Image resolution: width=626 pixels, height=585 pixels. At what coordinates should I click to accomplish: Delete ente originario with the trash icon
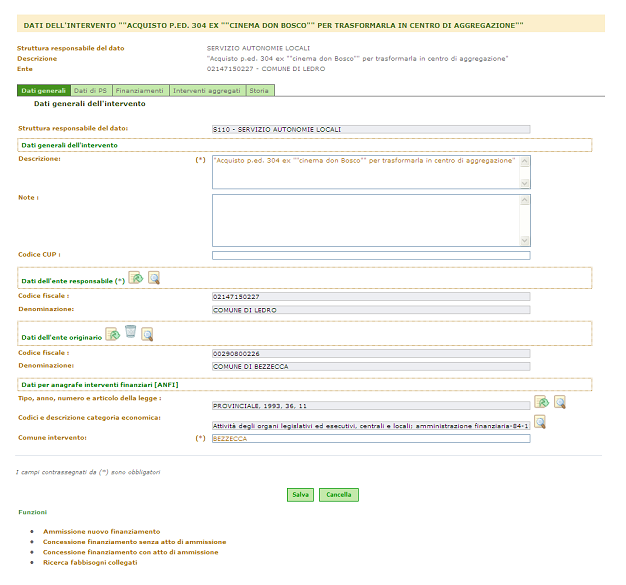click(130, 331)
